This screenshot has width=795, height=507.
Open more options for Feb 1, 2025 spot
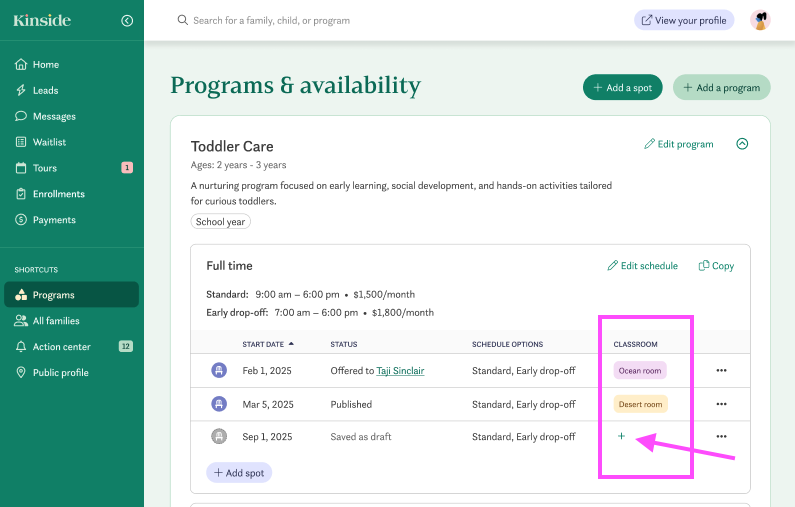coord(721,371)
